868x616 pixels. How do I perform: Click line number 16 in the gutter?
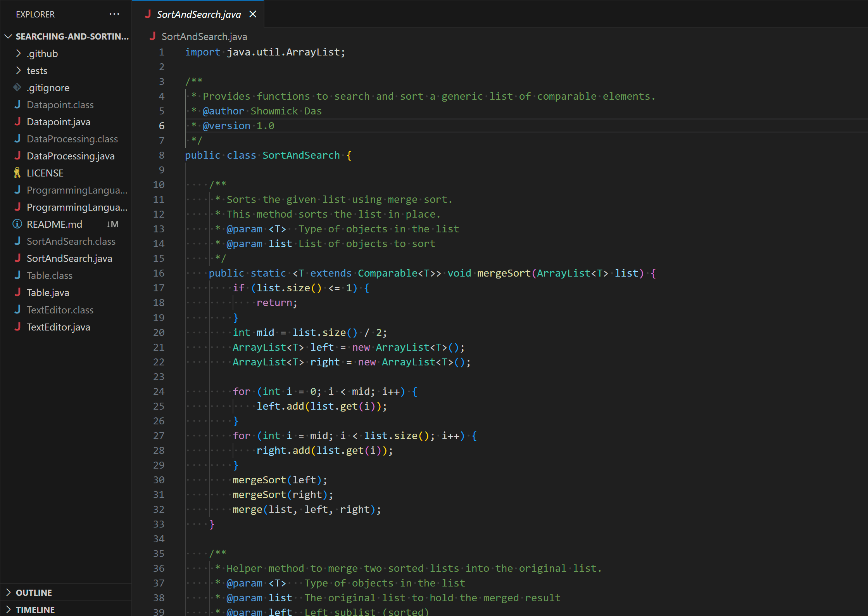coord(159,273)
